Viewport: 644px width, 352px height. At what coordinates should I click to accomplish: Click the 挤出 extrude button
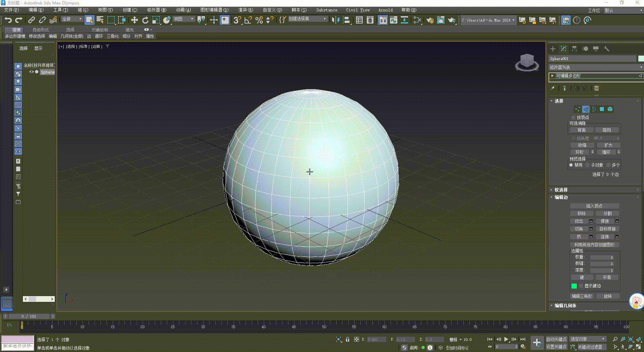579,221
